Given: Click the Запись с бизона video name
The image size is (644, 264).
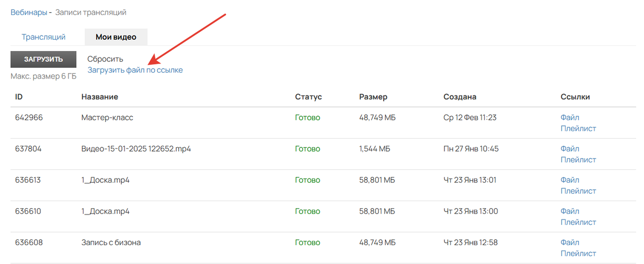Looking at the screenshot, I should pyautogui.click(x=111, y=242).
